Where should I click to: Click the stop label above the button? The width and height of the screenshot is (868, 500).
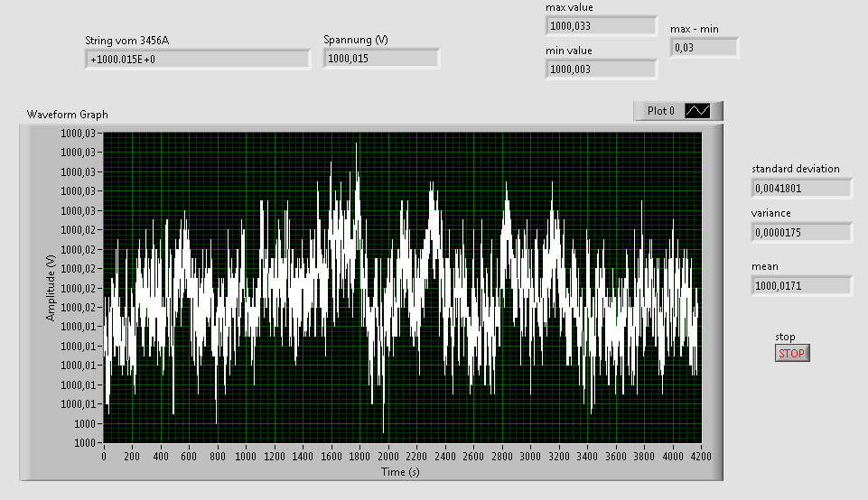pos(785,337)
